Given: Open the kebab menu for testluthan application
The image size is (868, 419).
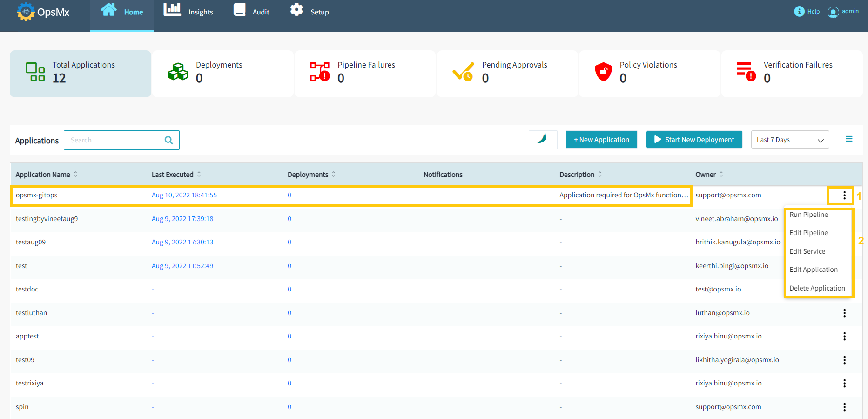Looking at the screenshot, I should click(x=844, y=313).
